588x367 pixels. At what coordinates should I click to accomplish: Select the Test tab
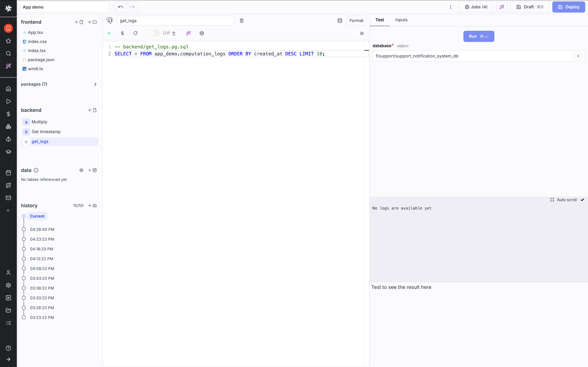click(380, 20)
